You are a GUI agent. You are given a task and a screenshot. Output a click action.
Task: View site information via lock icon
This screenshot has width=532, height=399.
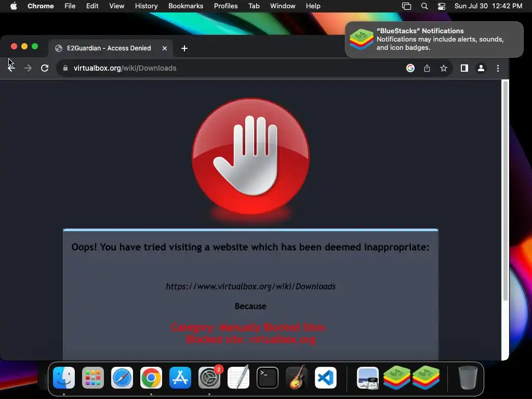[65, 68]
